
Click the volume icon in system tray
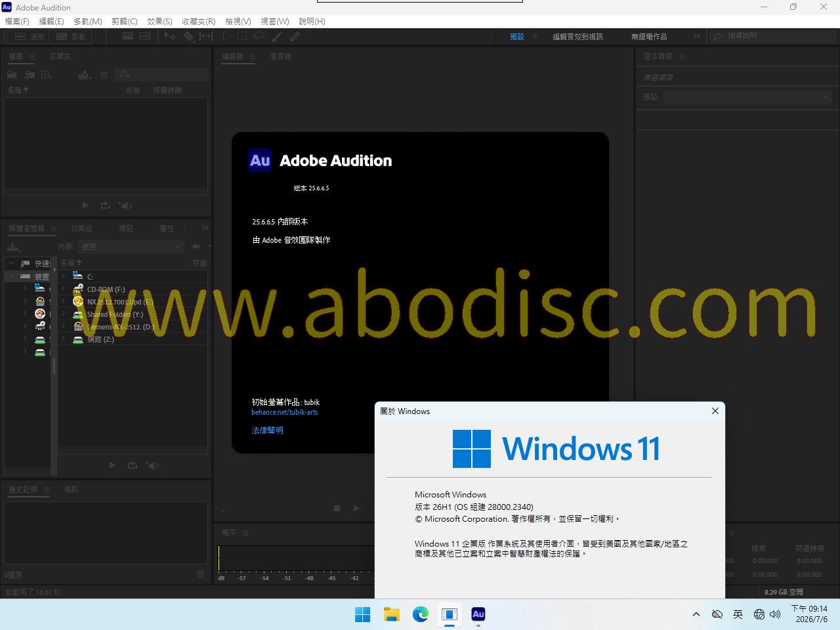click(x=775, y=614)
